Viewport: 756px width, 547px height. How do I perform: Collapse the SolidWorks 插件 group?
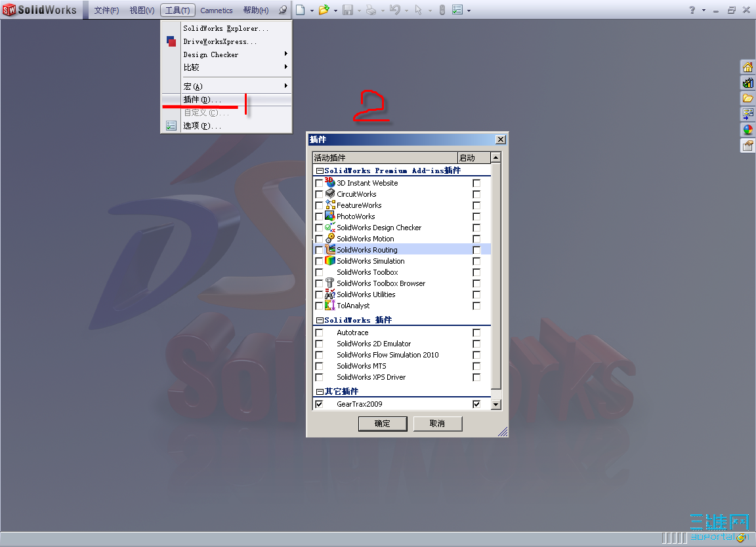(x=319, y=320)
